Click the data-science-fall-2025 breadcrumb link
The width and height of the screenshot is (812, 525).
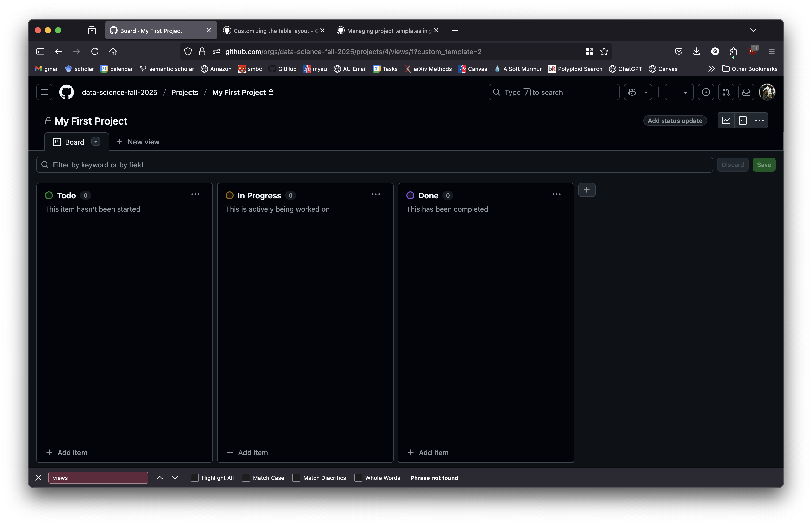tap(119, 92)
